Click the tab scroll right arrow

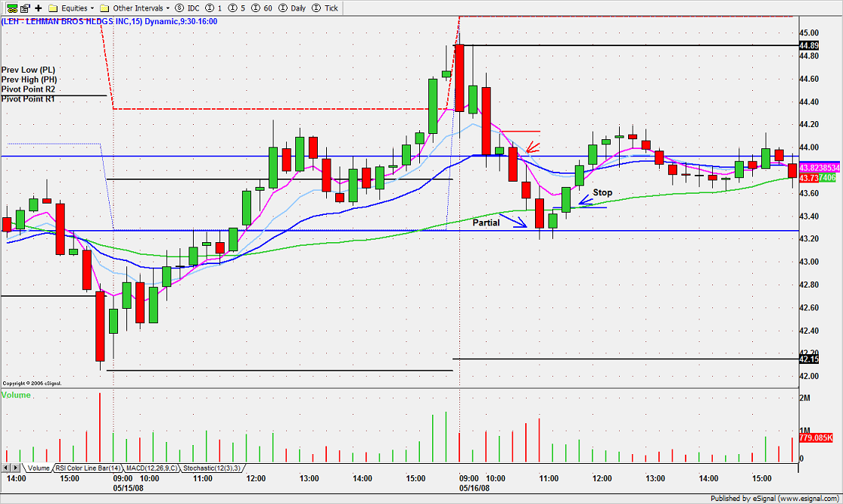pyautogui.click(x=16, y=468)
